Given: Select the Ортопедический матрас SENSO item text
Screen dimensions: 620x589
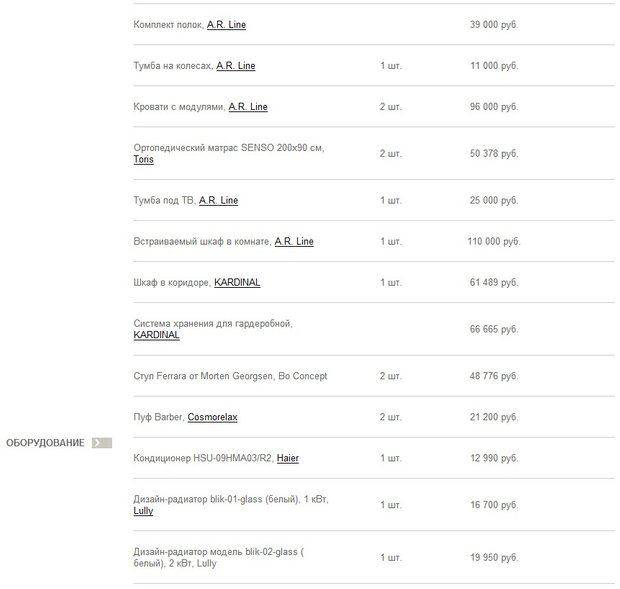Looking at the screenshot, I should (x=229, y=148).
